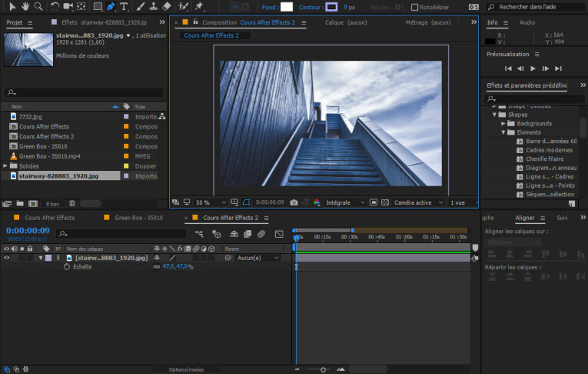Open the Intégrale resolution dropdown

tap(345, 202)
